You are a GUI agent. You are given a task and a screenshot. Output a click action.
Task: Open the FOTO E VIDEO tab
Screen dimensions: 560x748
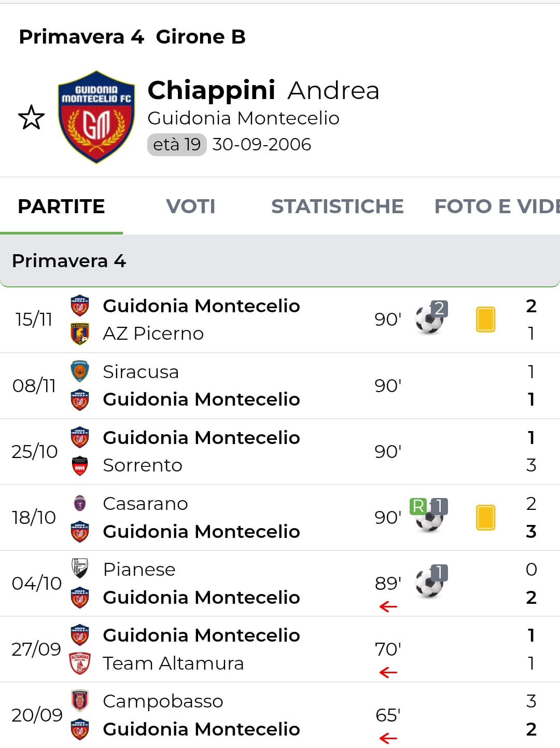coord(496,206)
